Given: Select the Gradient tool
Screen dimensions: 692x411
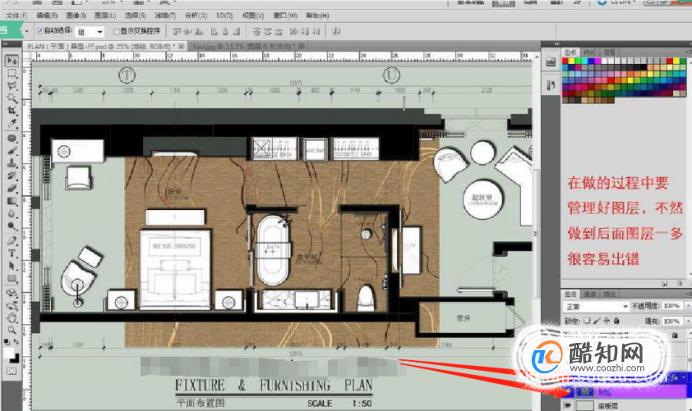Looking at the screenshot, I should click(11, 201).
